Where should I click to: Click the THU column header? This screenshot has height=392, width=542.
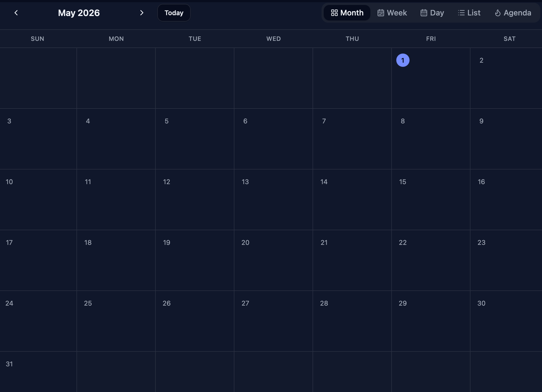[x=352, y=39]
